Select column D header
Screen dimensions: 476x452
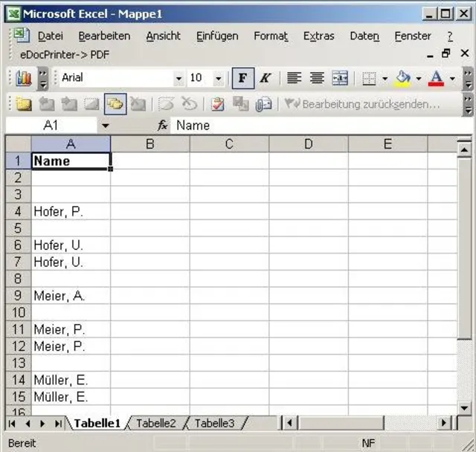point(309,143)
